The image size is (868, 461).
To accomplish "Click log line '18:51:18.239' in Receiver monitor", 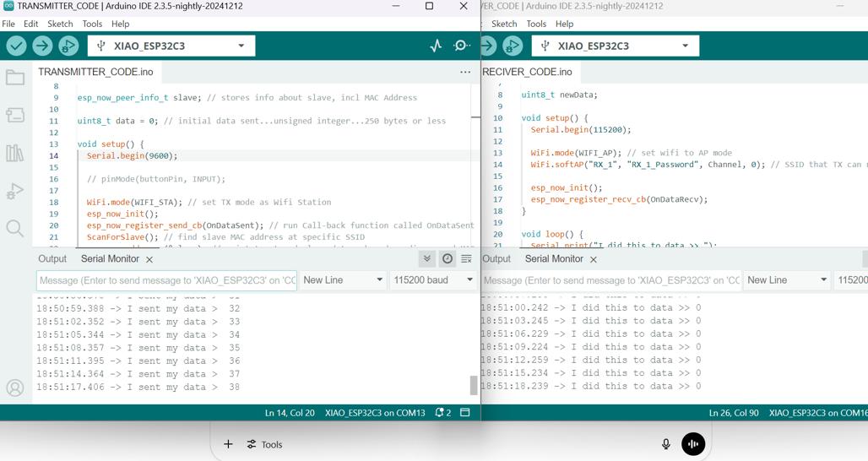I will tap(591, 387).
